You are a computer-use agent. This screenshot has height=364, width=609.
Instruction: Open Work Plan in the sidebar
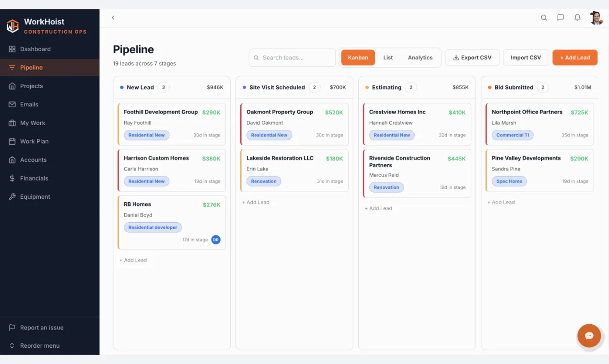tap(50, 141)
